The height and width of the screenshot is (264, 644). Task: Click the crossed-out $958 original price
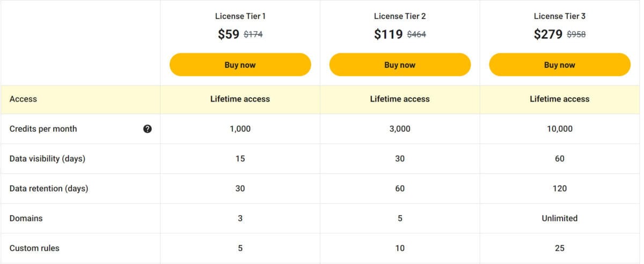[x=576, y=35]
